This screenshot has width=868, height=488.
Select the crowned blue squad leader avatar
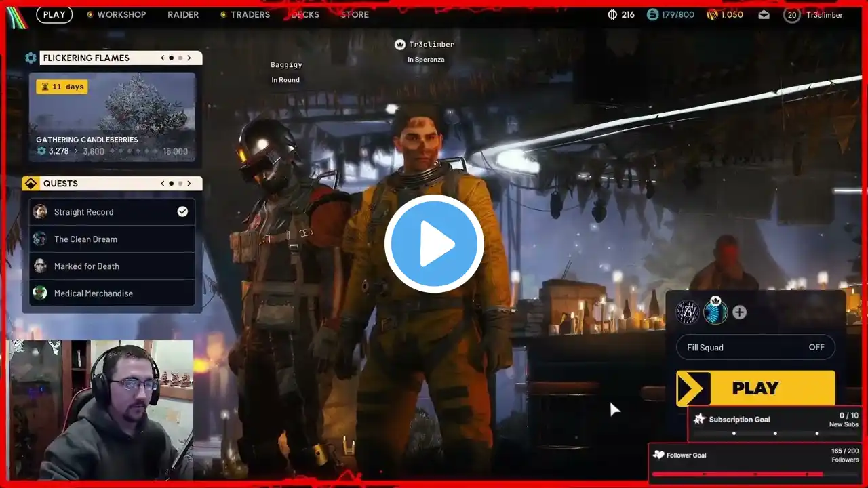(715, 312)
